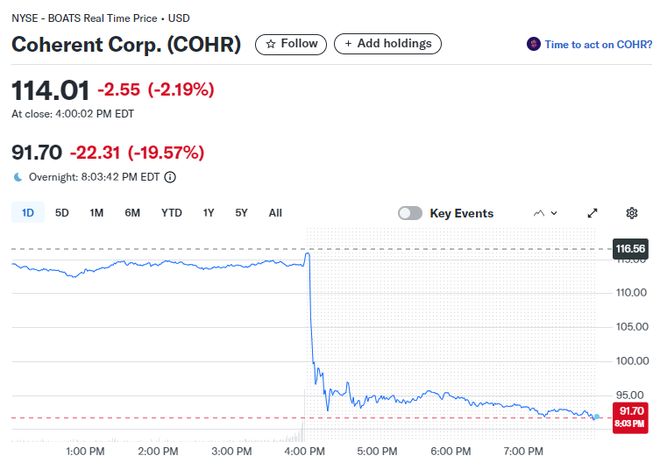Click the overnight moon icon
Viewport: 660px width, 470px height.
17,177
